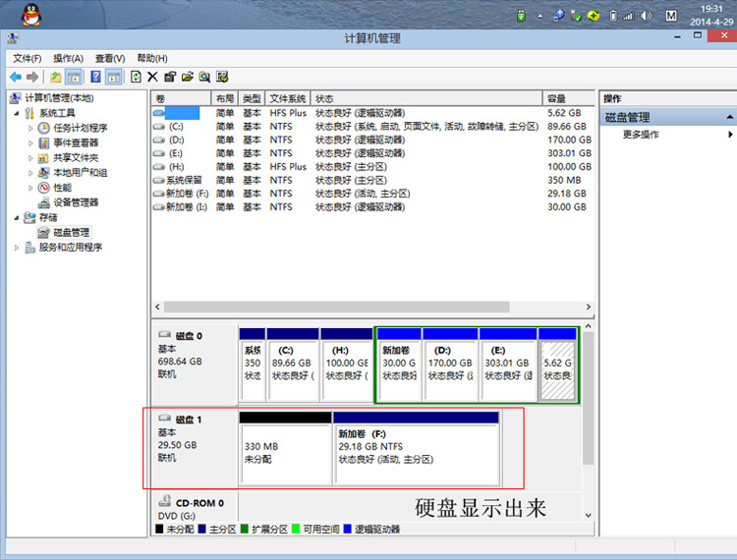Open the 操作(A) menu
This screenshot has height=560, width=737.
point(68,58)
